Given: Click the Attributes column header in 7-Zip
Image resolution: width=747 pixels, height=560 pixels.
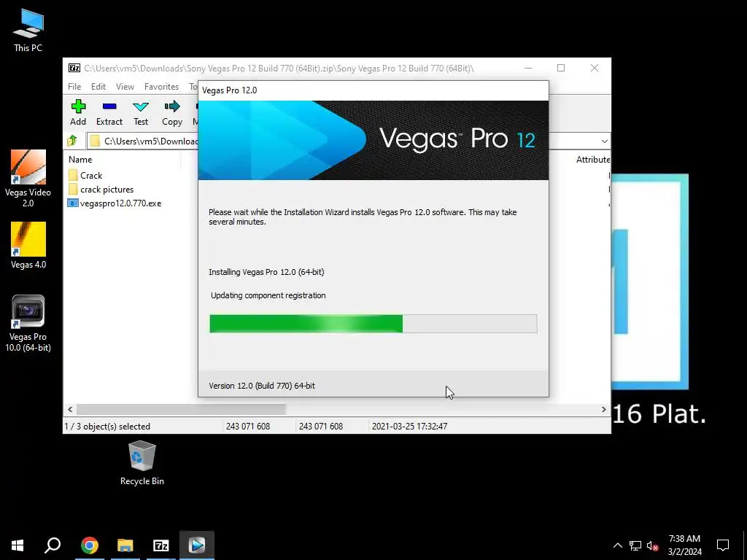Looking at the screenshot, I should pos(592,160).
